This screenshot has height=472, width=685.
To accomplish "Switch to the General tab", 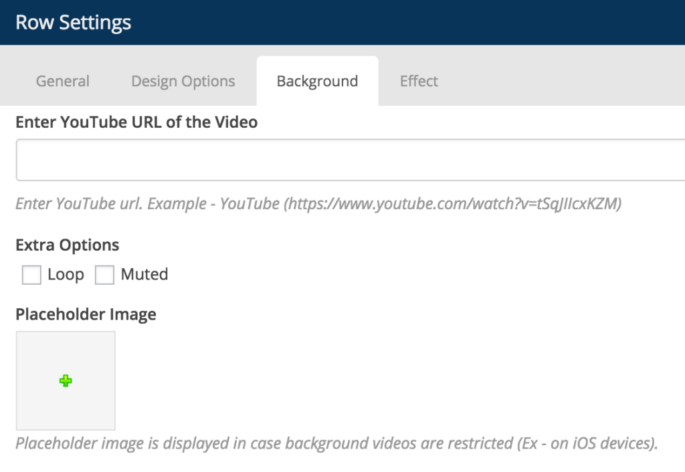I will (62, 81).
